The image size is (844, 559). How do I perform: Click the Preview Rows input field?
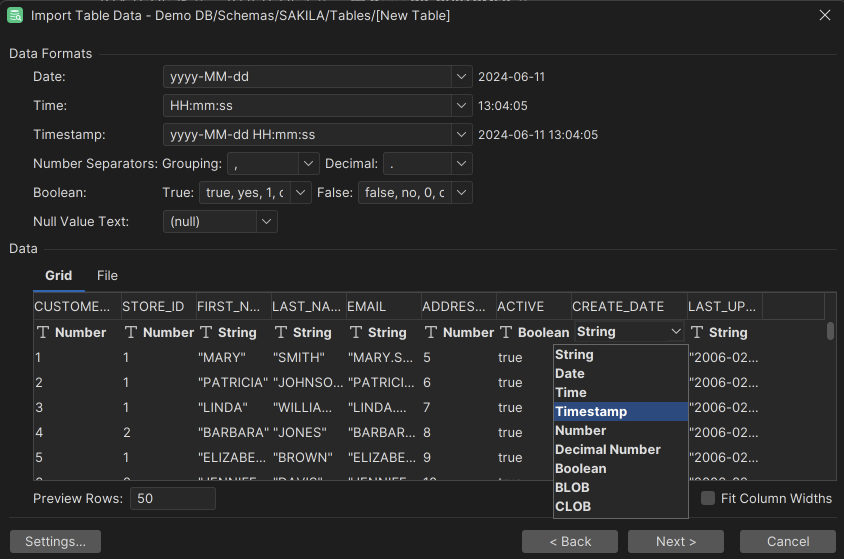click(172, 498)
